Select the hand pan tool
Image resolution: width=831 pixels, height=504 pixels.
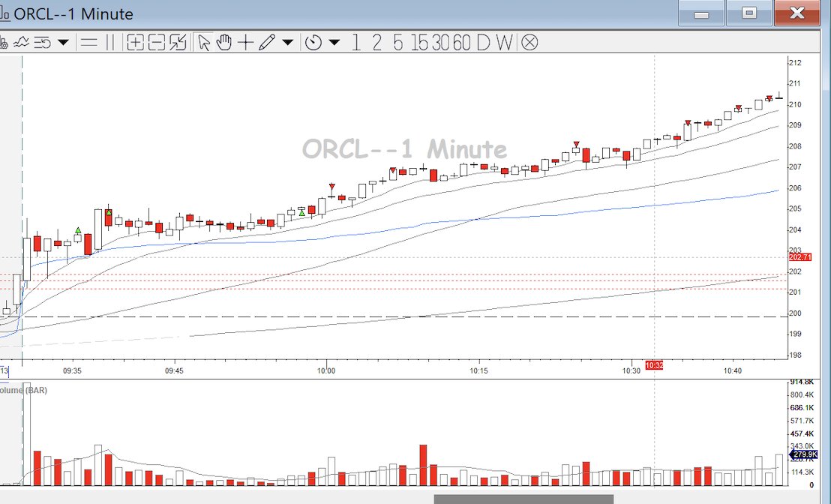[x=224, y=42]
